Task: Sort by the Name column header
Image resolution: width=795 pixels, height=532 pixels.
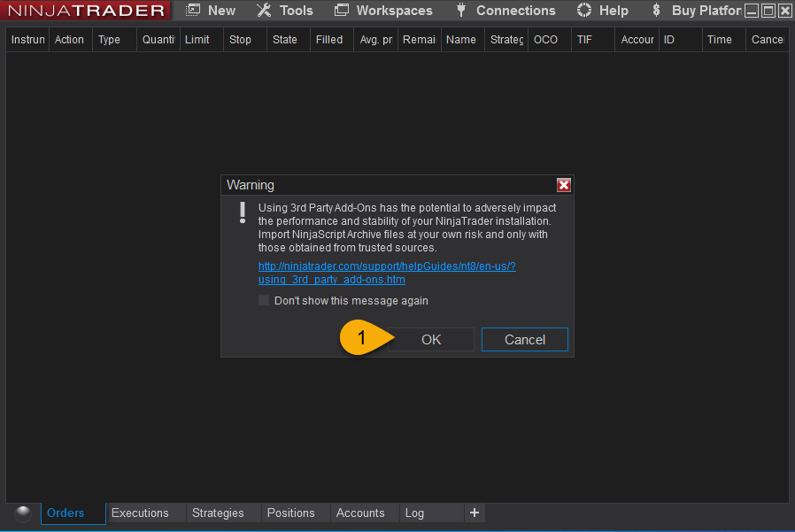Action: coord(461,40)
